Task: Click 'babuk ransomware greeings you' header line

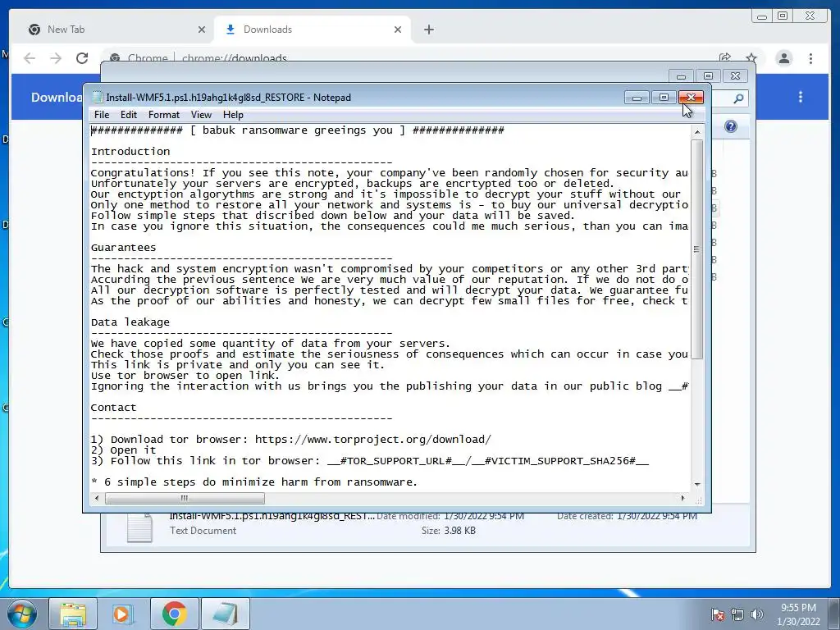Action: 297,130
